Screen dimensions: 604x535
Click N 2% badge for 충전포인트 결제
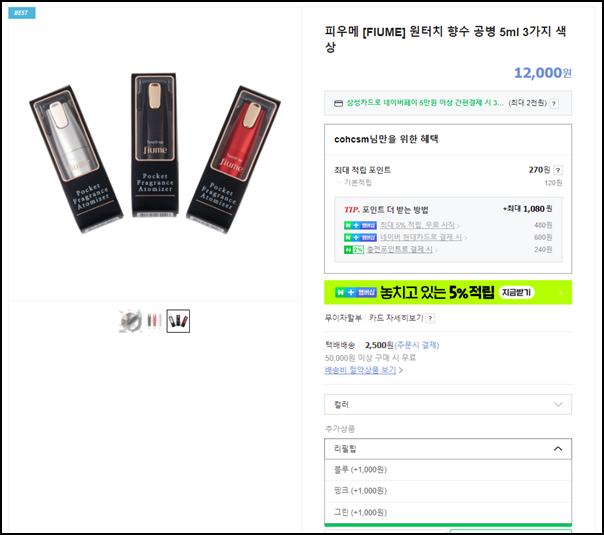coord(354,250)
